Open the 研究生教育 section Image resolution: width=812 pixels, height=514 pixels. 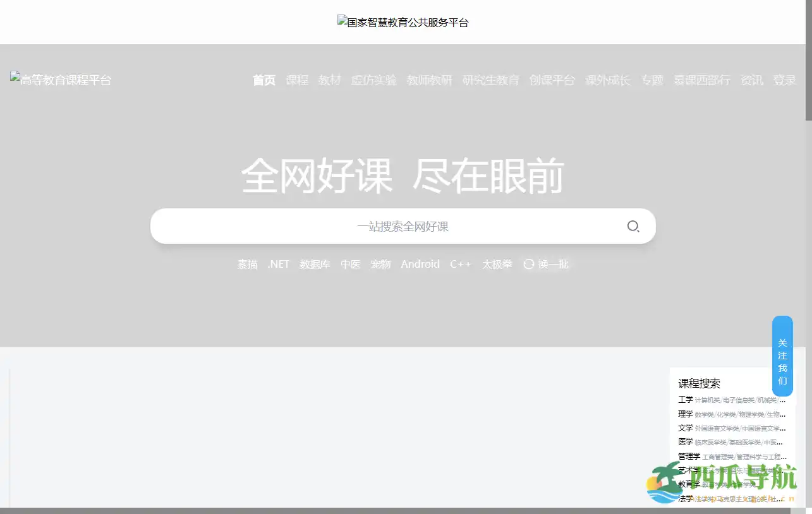[x=491, y=80]
